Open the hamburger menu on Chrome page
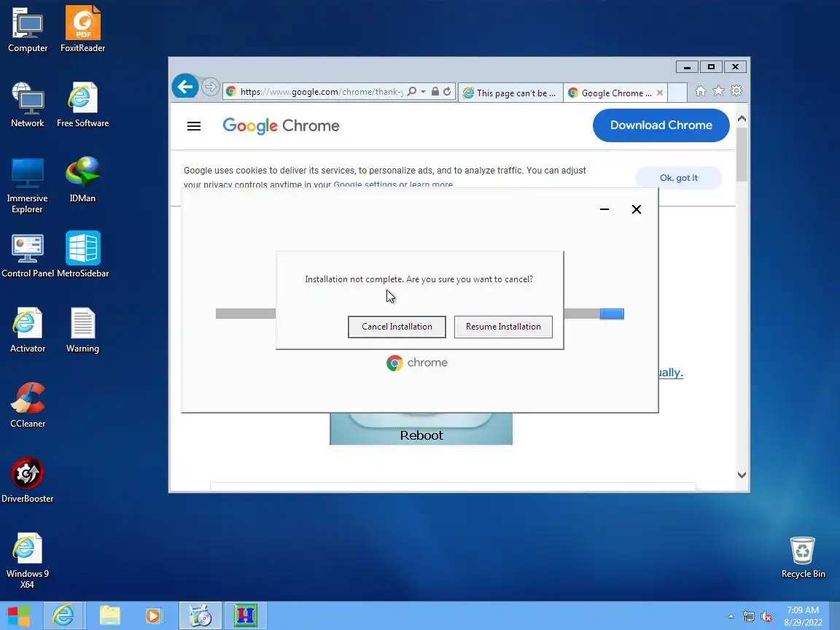The height and width of the screenshot is (630, 840). click(194, 126)
